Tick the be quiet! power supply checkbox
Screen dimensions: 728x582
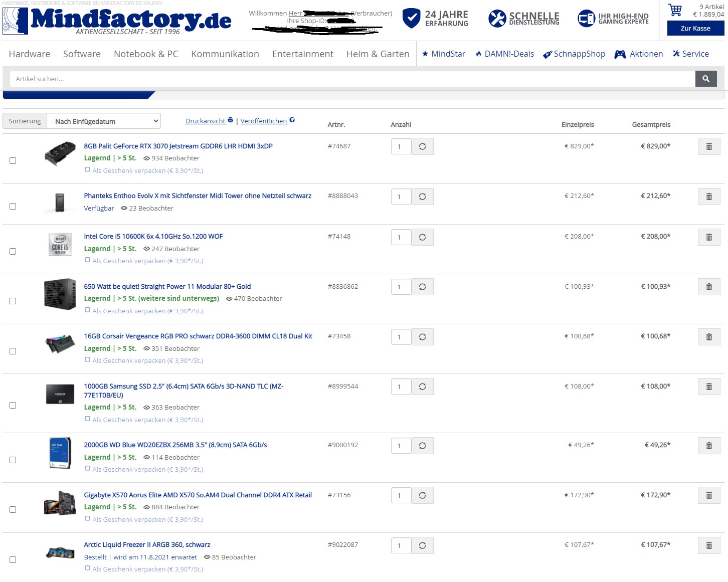(13, 301)
